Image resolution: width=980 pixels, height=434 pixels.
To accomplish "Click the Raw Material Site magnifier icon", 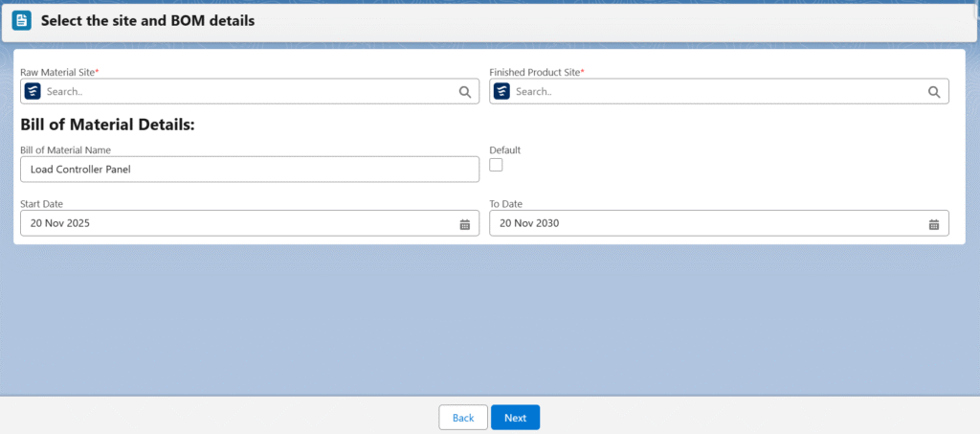I will [x=464, y=92].
